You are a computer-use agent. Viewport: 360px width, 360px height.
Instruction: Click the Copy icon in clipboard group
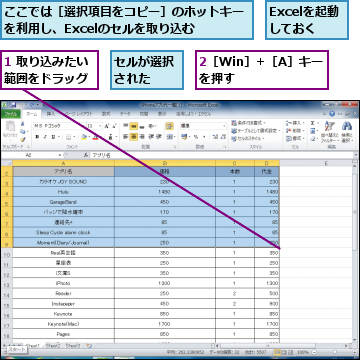(x=23, y=132)
